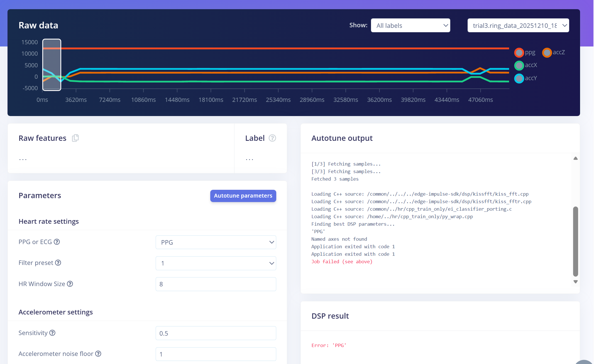Open the All labels dropdown
This screenshot has height=364, width=594.
(x=410, y=26)
